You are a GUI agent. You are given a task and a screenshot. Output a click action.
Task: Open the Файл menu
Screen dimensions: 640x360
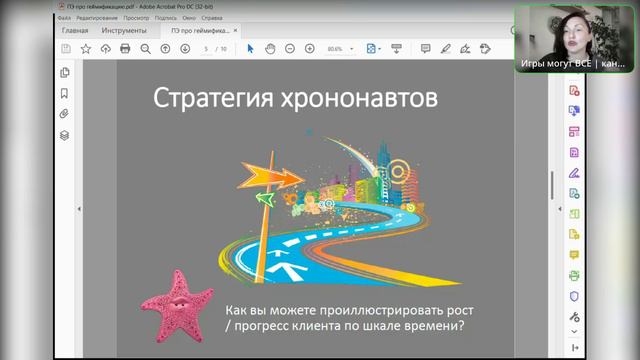point(64,18)
